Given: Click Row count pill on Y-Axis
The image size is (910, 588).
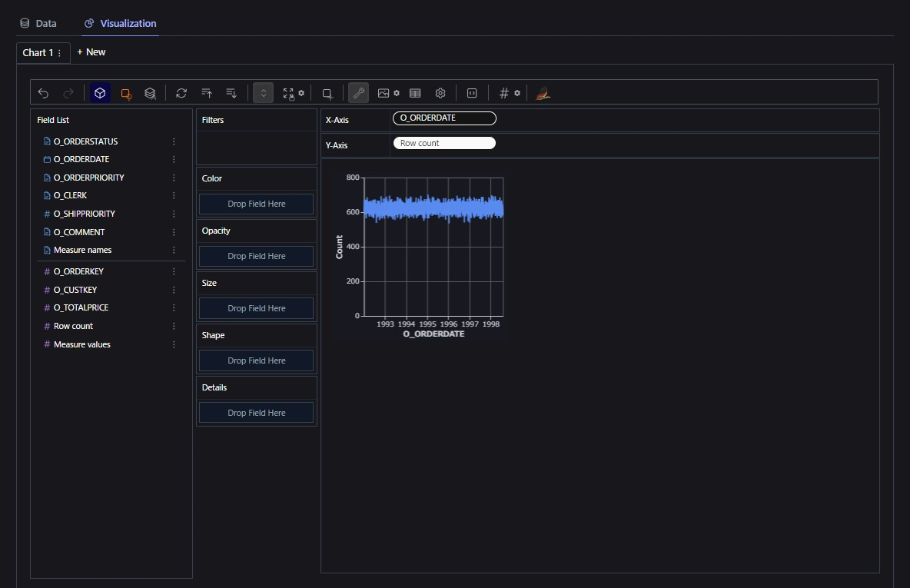Looking at the screenshot, I should (x=444, y=143).
